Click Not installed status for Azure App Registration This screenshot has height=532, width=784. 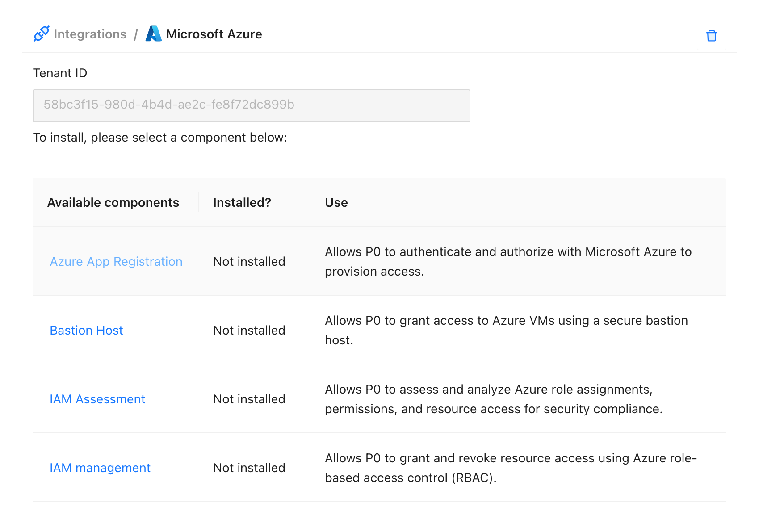(x=249, y=261)
